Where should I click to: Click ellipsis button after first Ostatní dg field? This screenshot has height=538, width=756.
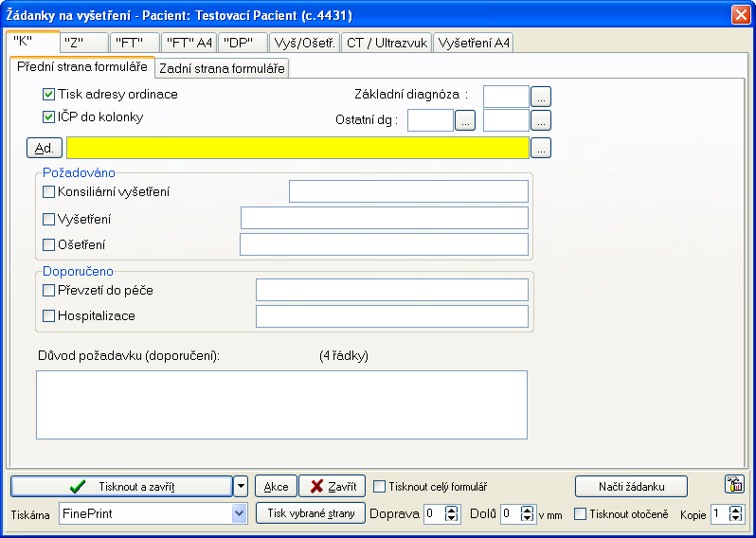coord(464,119)
